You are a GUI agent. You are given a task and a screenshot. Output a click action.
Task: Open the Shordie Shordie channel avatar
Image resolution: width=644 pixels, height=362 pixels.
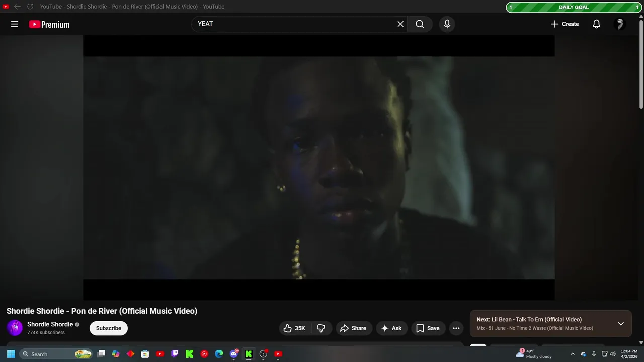(x=15, y=328)
